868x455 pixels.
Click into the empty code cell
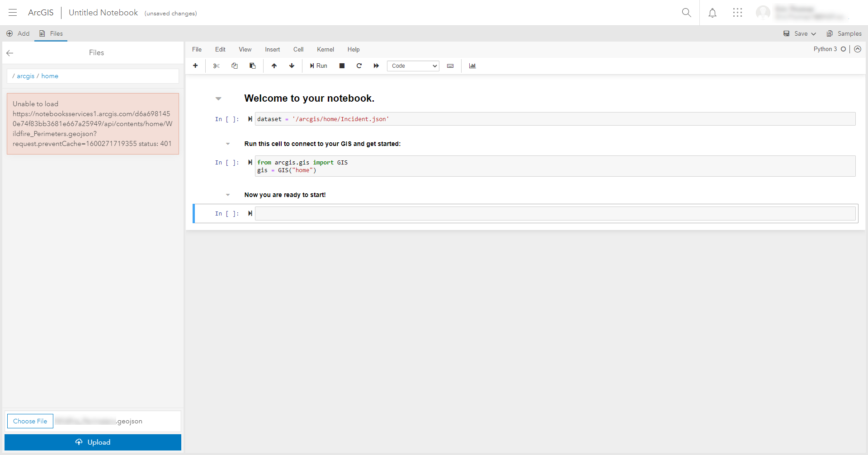click(x=555, y=214)
